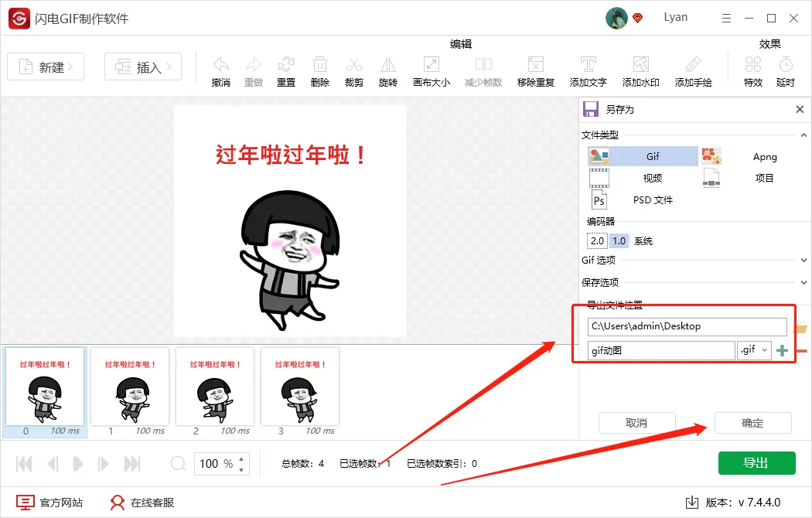Play the animation preview
The height and width of the screenshot is (518, 812).
point(77,464)
